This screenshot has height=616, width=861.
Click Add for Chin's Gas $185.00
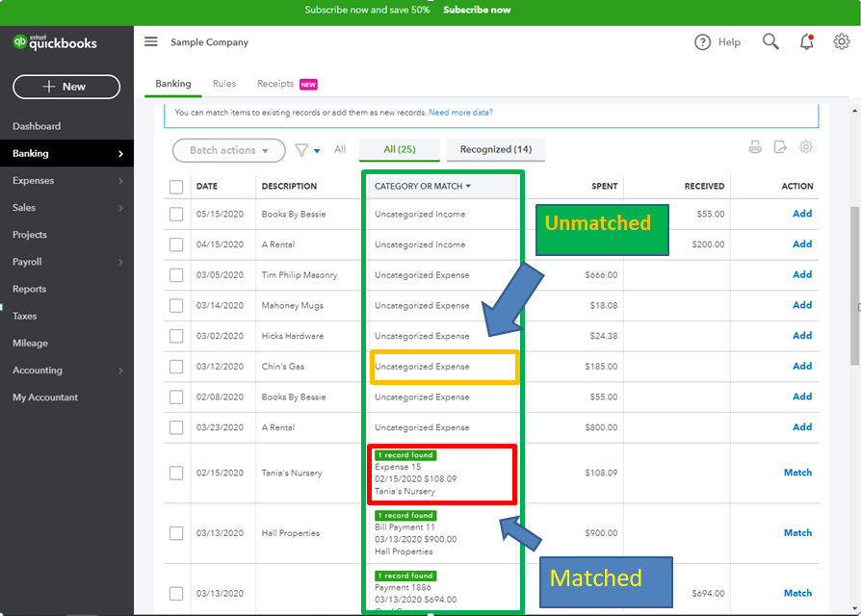point(801,366)
